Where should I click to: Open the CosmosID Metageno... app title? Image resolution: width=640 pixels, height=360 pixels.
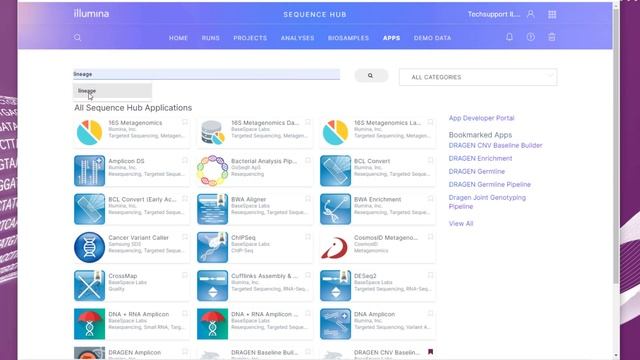[386, 238]
